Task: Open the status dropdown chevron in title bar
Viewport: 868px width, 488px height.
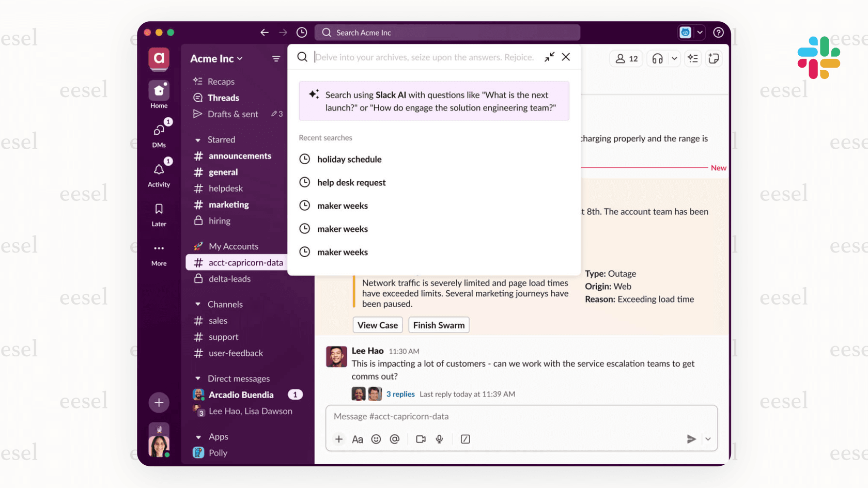Action: point(700,33)
